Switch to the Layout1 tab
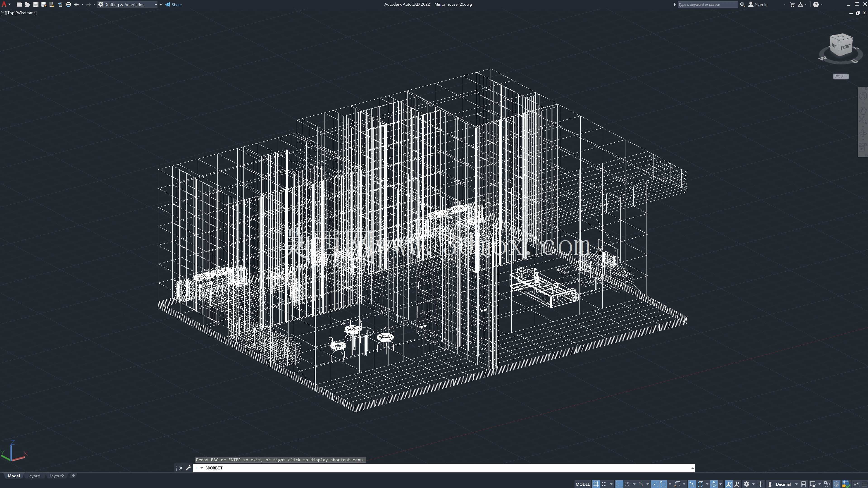Screen dimensions: 868x488 tap(34, 476)
